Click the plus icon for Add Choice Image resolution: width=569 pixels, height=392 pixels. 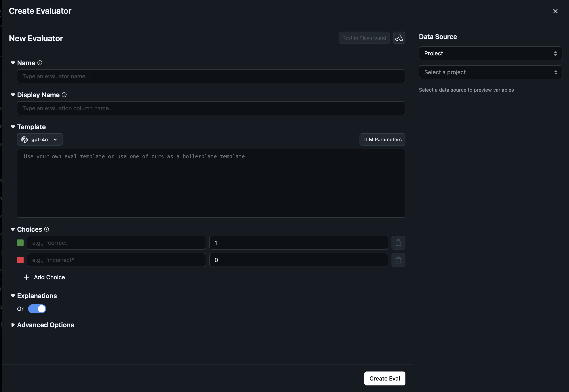(x=26, y=277)
